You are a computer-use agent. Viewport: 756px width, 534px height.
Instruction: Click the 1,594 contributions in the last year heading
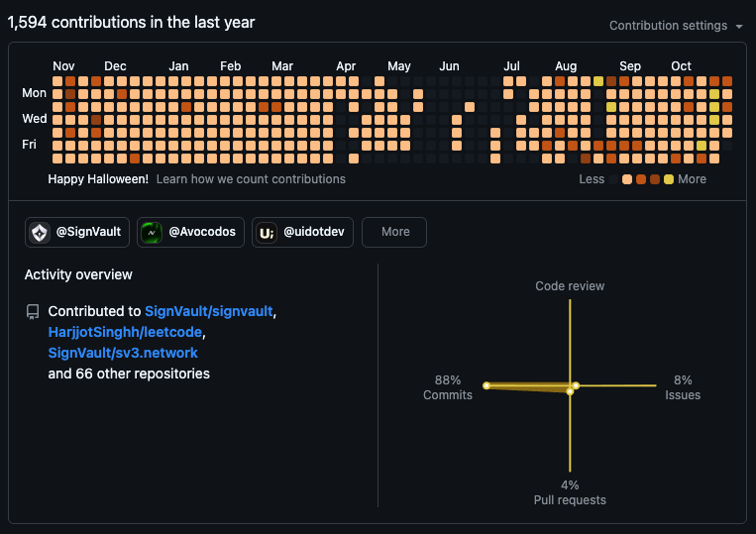(x=131, y=23)
